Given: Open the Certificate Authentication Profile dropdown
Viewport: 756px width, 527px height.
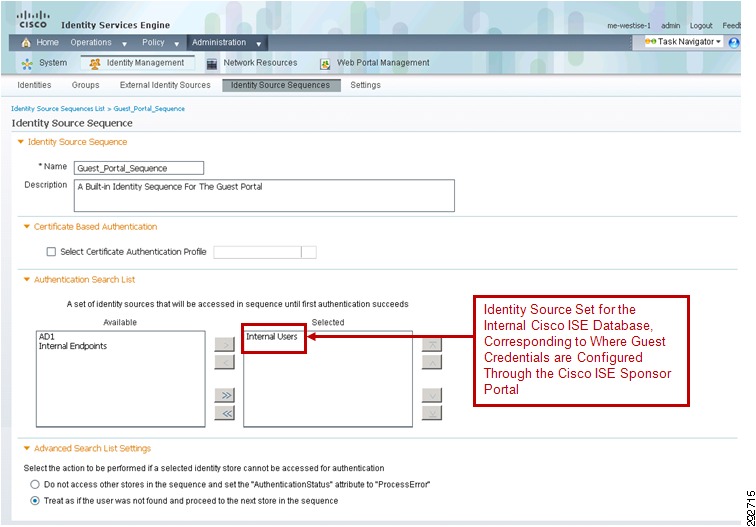Looking at the screenshot, I should [x=309, y=252].
